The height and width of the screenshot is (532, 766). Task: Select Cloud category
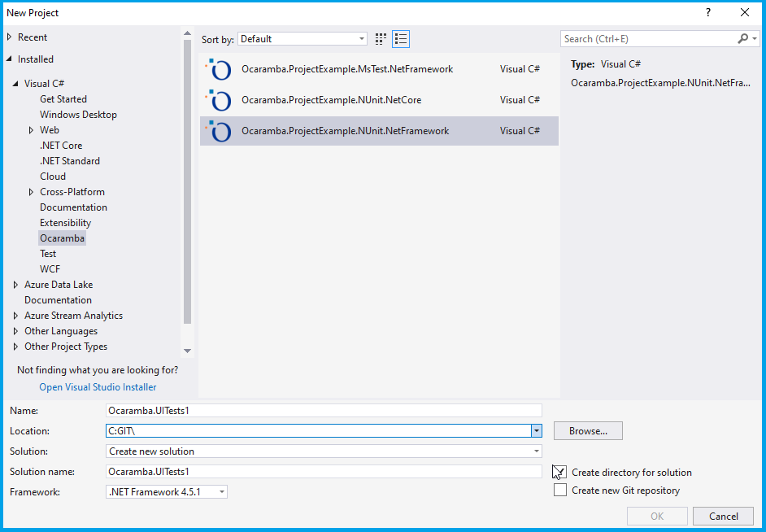pyautogui.click(x=53, y=177)
